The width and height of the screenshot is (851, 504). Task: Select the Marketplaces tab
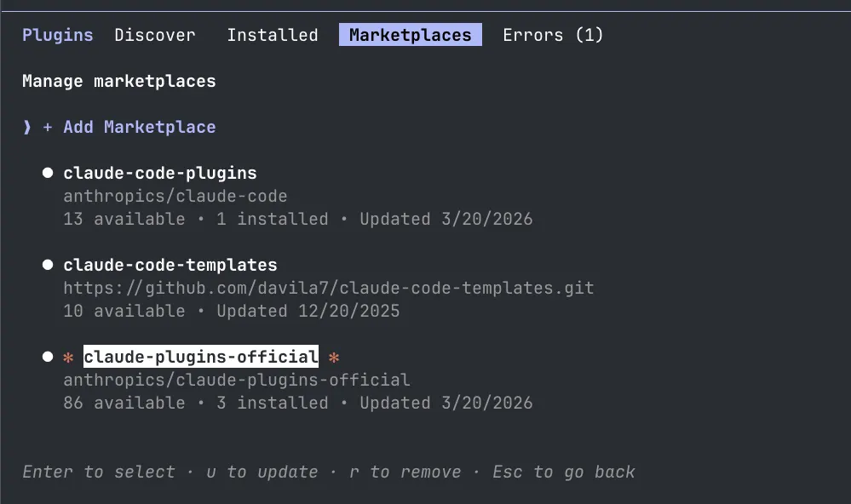pyautogui.click(x=411, y=35)
